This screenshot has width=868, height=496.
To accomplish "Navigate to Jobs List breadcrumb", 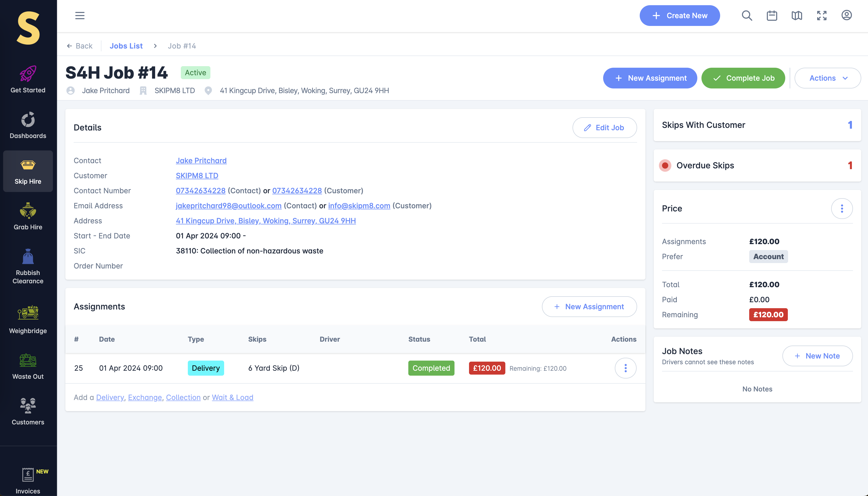I will [x=126, y=46].
